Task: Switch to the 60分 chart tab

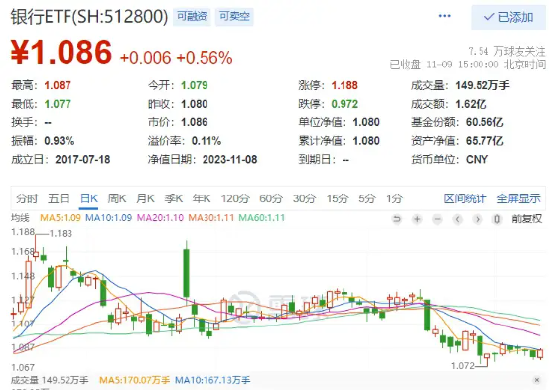Action: (271, 198)
